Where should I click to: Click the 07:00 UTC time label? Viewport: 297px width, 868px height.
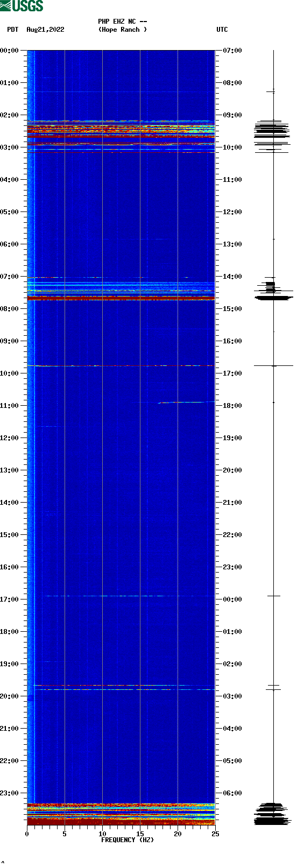[x=232, y=50]
